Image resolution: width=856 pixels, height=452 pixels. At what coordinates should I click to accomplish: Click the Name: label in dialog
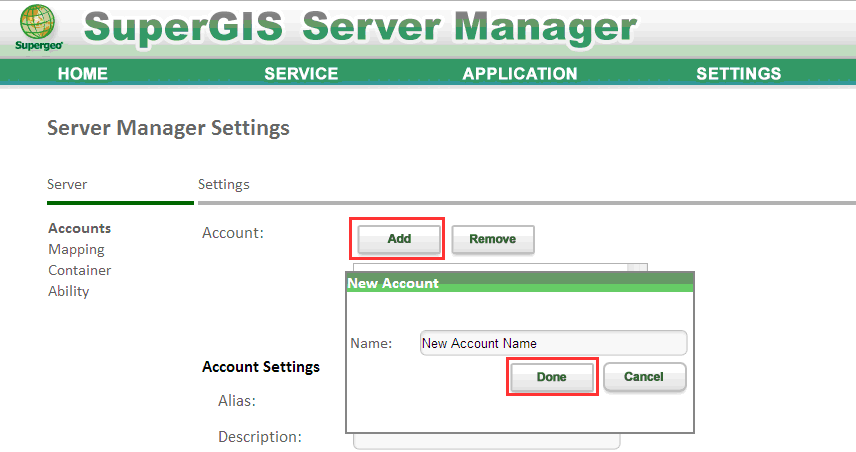point(371,343)
